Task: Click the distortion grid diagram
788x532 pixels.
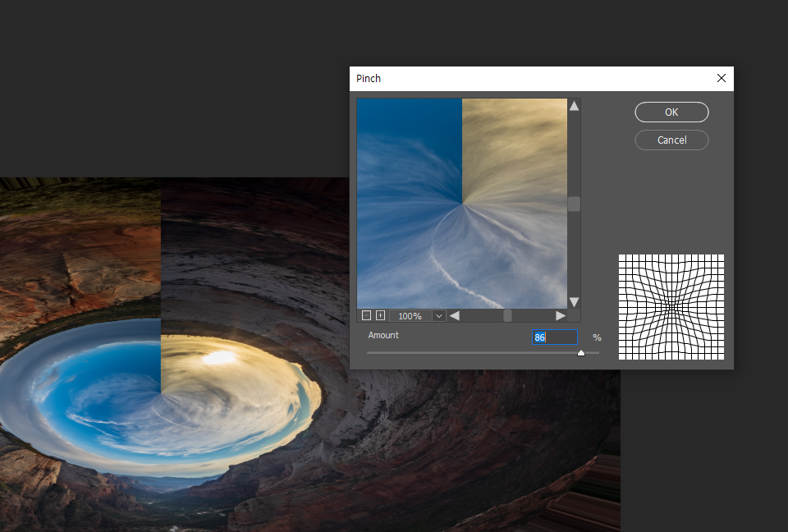Action: pyautogui.click(x=671, y=307)
